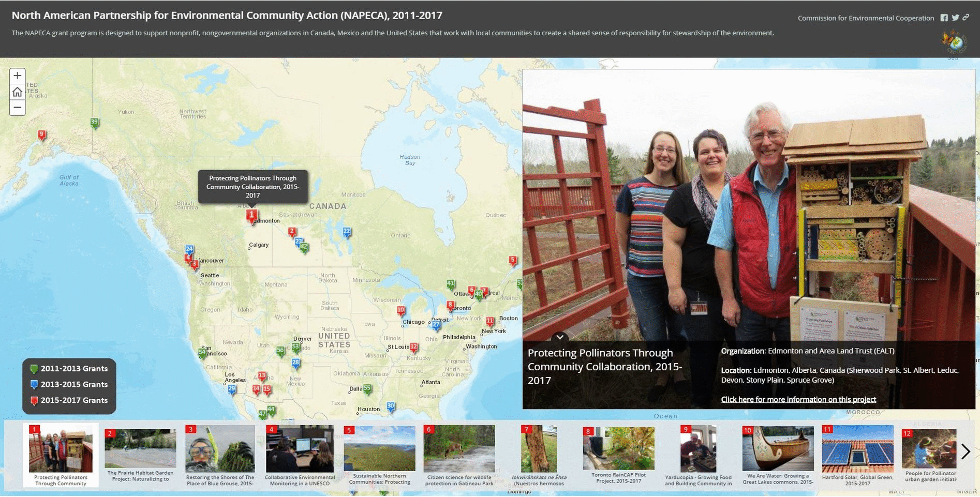Viewport: 980px width, 497px height.
Task: Click green marker 39 in Yukon
Action: tap(94, 123)
